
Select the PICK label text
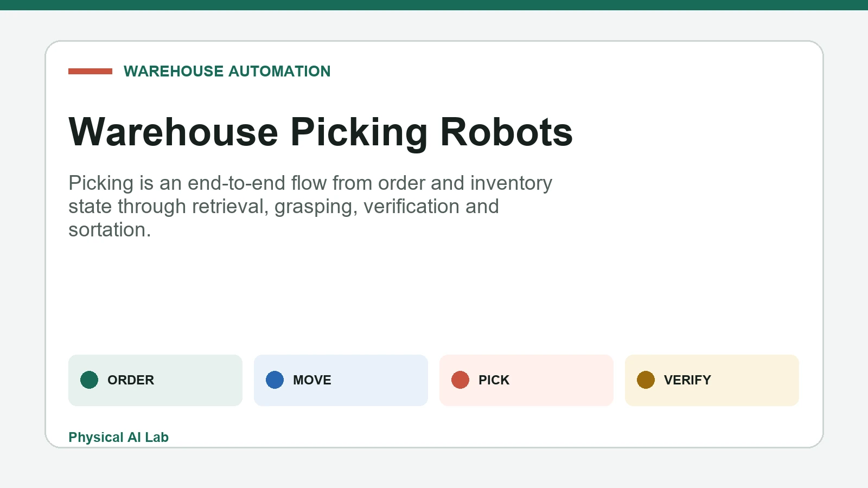tap(494, 380)
